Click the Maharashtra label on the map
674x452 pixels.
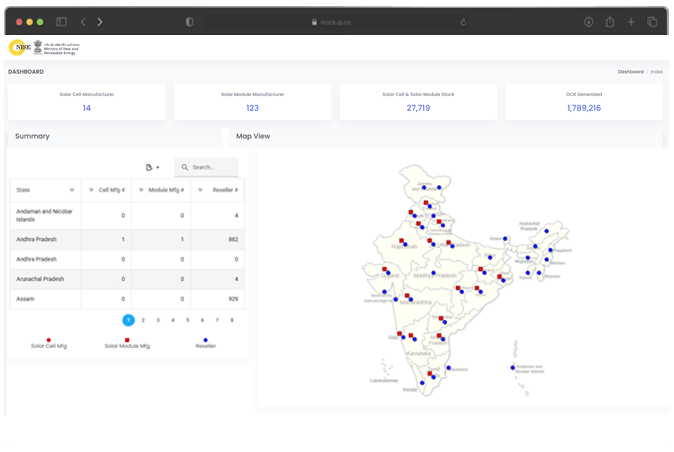coord(416,302)
